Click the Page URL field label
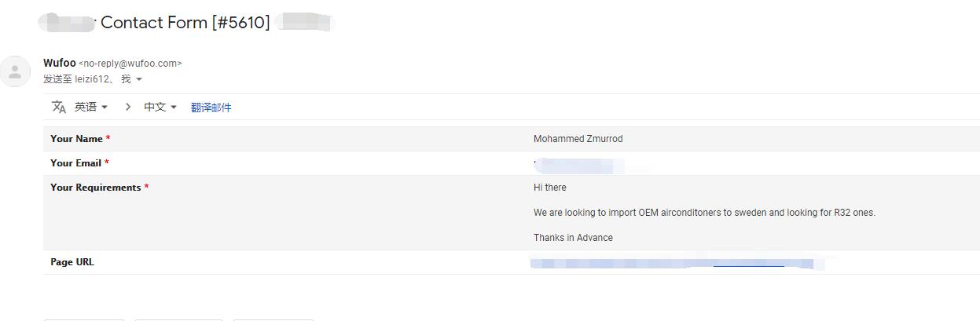980x321 pixels. click(72, 262)
